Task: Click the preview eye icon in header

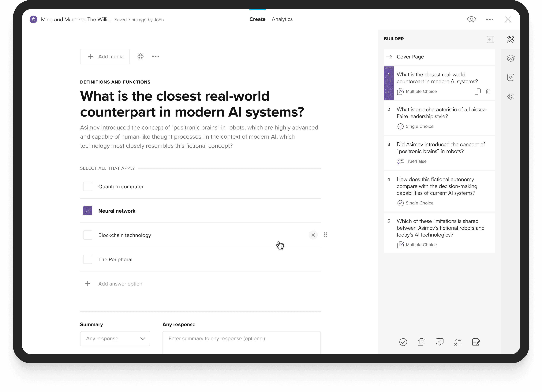Action: [471, 19]
